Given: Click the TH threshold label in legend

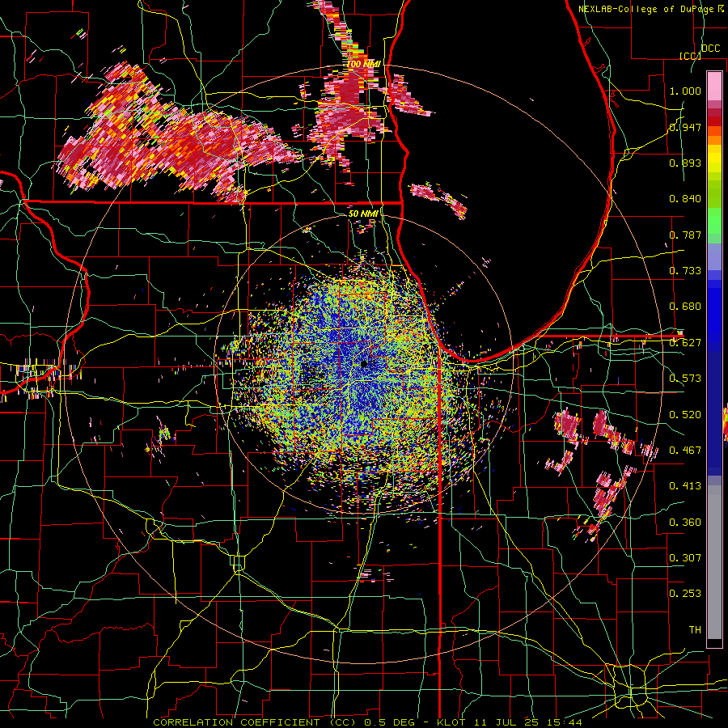Looking at the screenshot, I should (695, 629).
